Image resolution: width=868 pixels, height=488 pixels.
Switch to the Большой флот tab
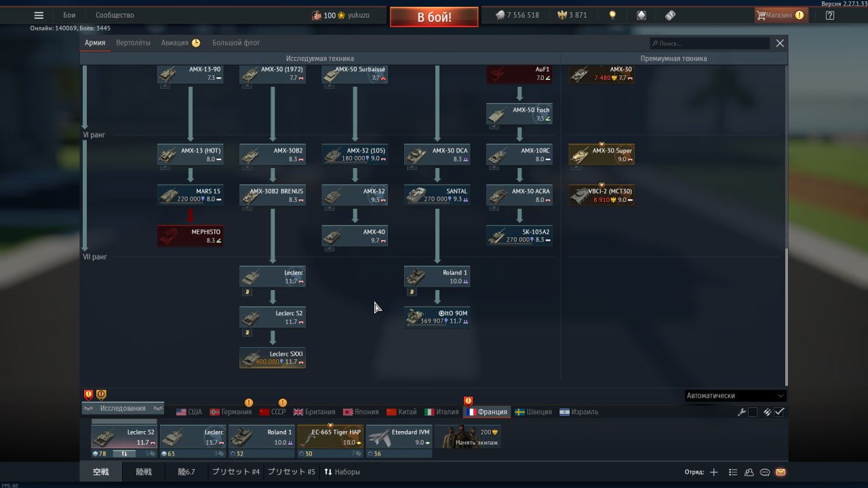point(236,43)
